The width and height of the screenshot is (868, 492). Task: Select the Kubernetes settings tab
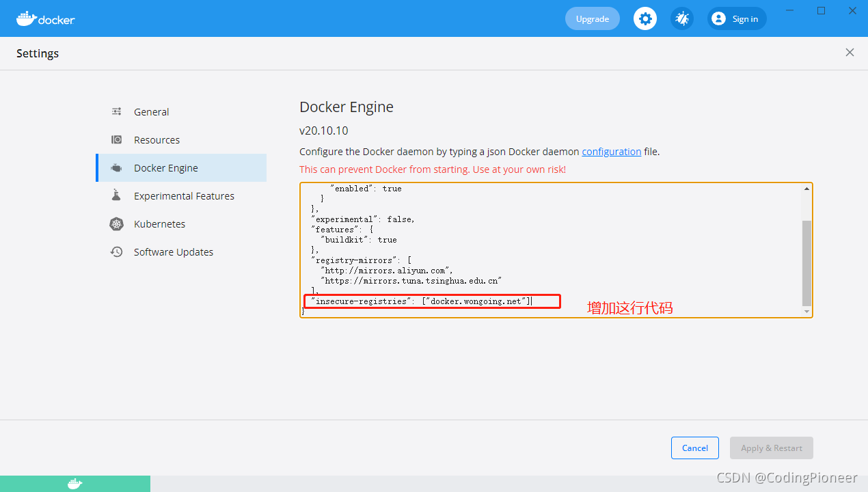pyautogui.click(x=181, y=224)
